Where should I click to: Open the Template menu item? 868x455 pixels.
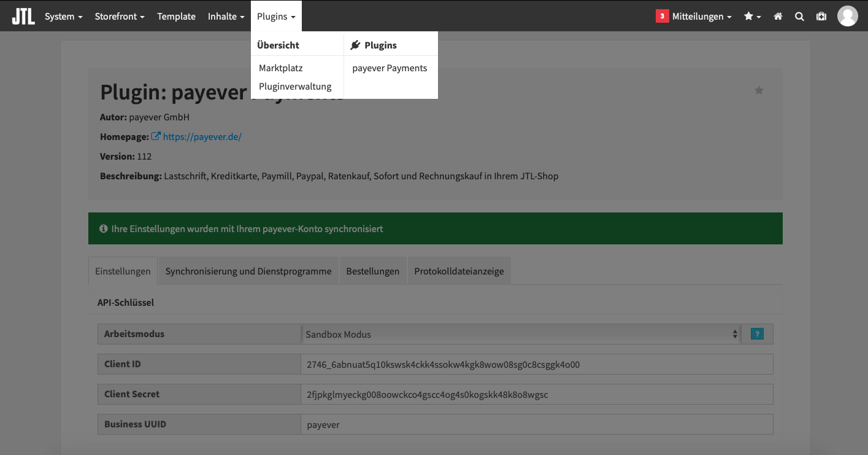176,17
